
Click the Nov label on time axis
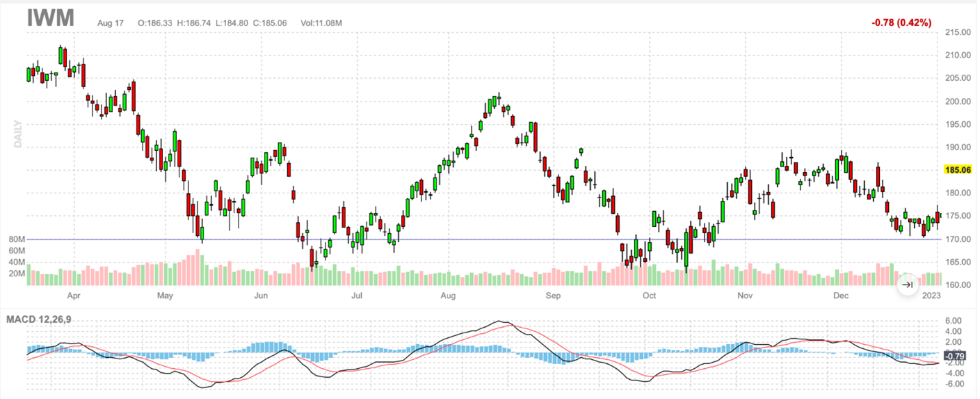(x=745, y=296)
